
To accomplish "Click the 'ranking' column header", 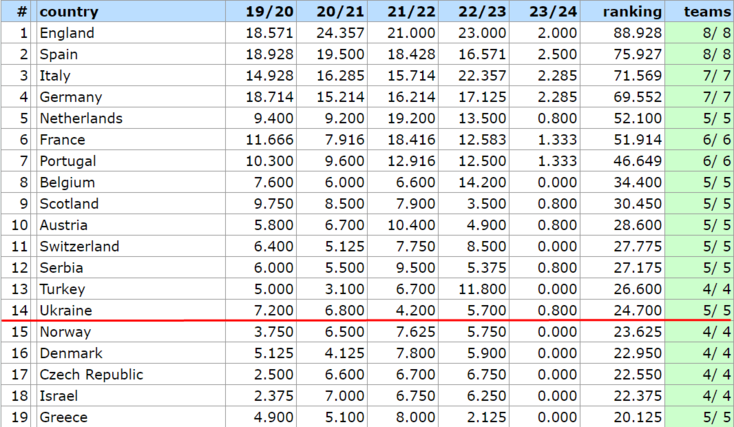I will [x=632, y=12].
